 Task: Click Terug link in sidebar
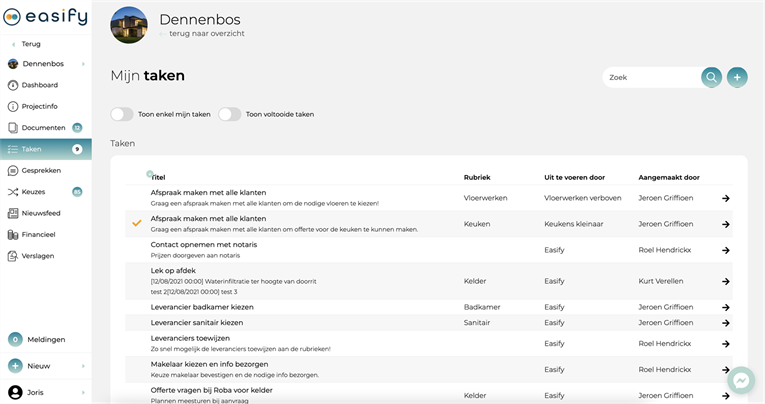(x=31, y=44)
